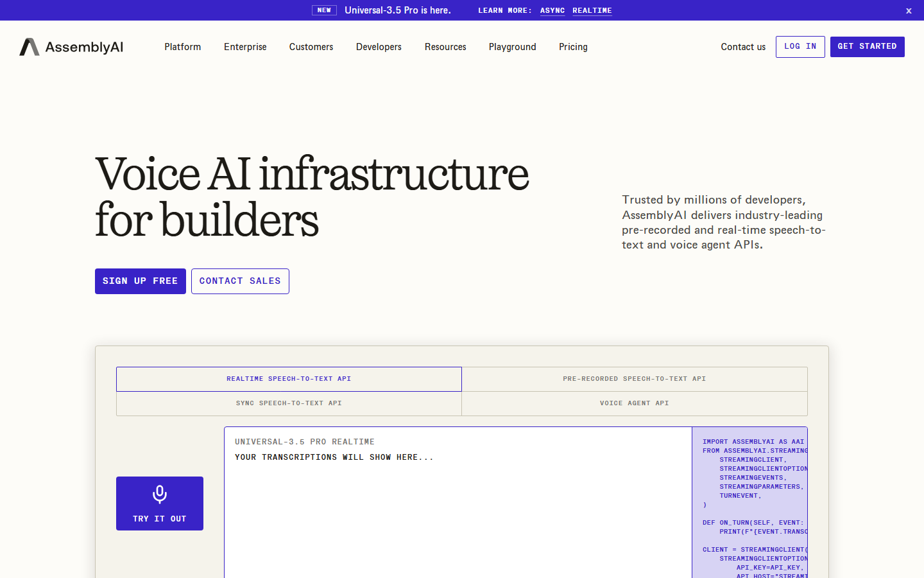Click the Get Started button

click(x=868, y=47)
